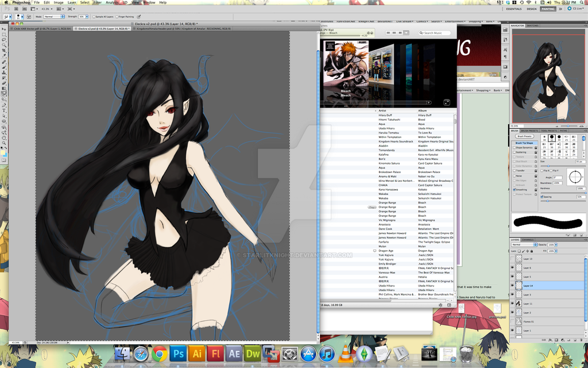Show Layer 13 visibility box

coord(512,259)
